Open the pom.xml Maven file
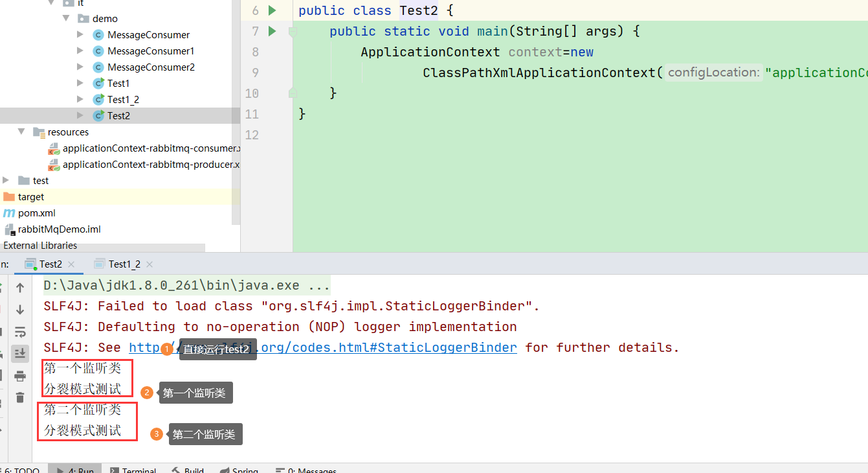Viewport: 868px width, 473px height. tap(36, 213)
